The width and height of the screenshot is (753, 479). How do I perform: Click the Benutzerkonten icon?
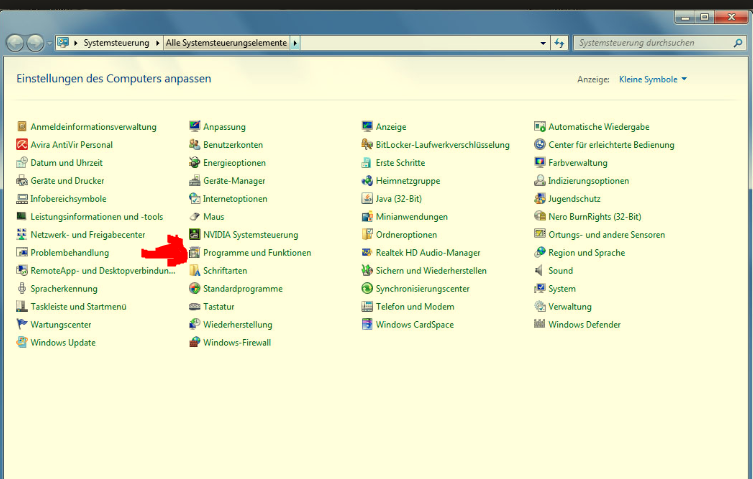pos(194,144)
